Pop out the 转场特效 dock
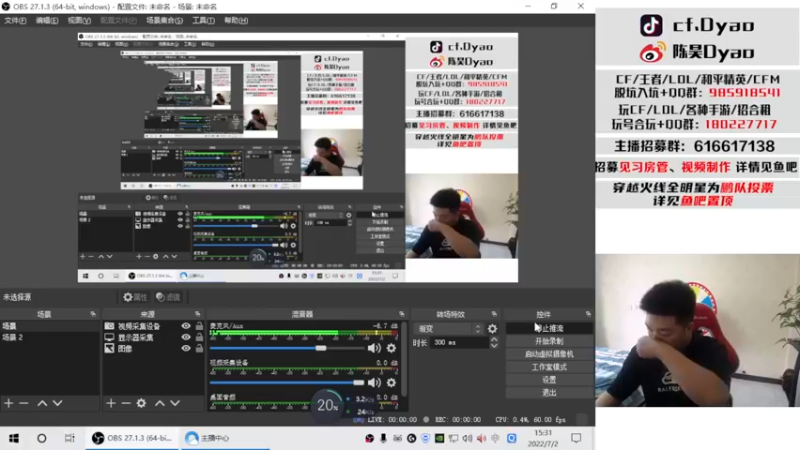This screenshot has height=450, width=800. 494,314
